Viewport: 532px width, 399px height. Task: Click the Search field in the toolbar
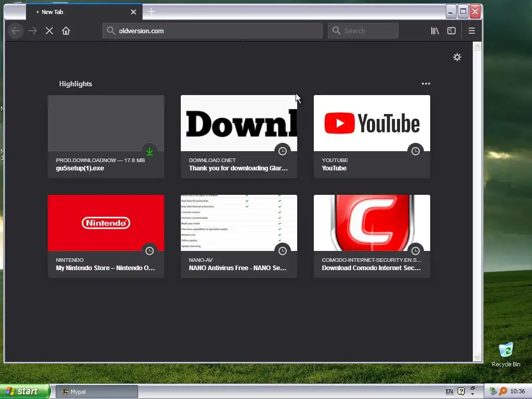(363, 31)
